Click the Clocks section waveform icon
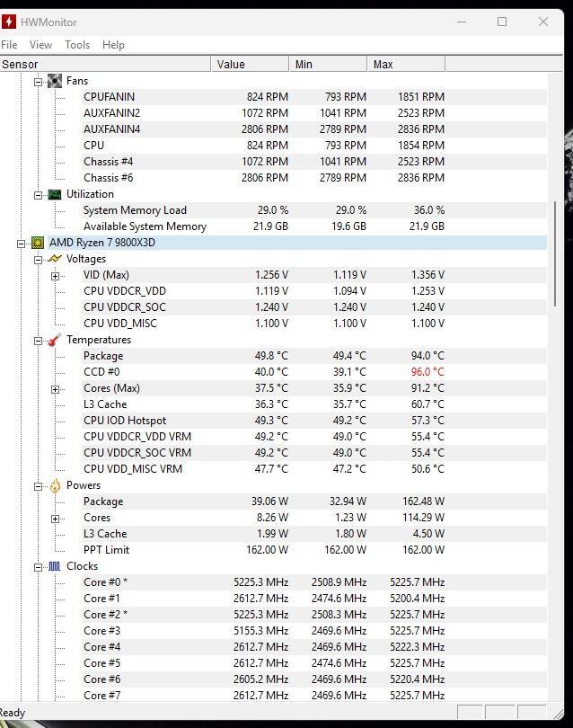This screenshot has height=728, width=573. point(54,566)
